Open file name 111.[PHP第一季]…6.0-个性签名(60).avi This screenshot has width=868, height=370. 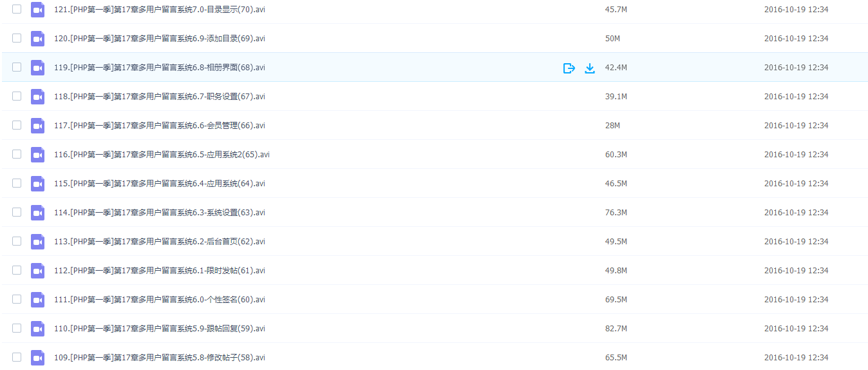pos(160,300)
